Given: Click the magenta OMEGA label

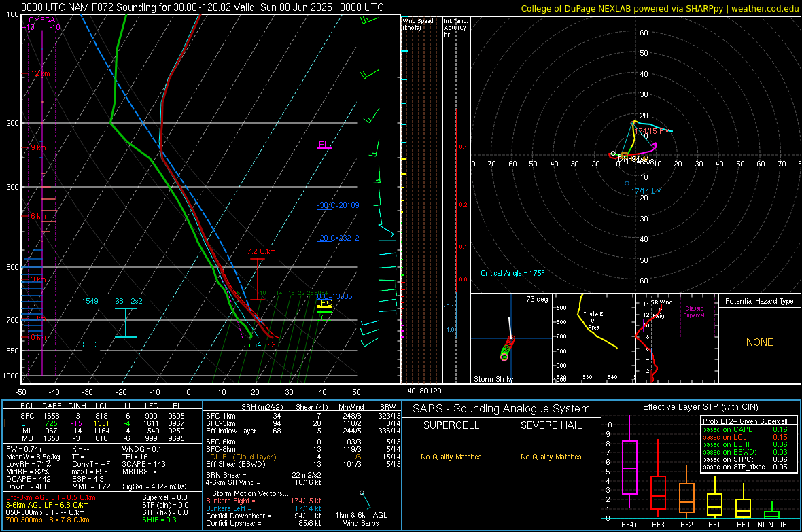Looking at the screenshot, I should click(x=41, y=20).
